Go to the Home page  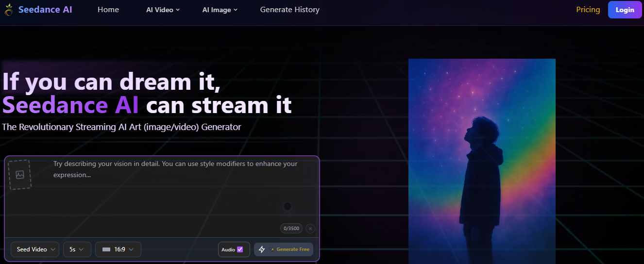pos(108,10)
